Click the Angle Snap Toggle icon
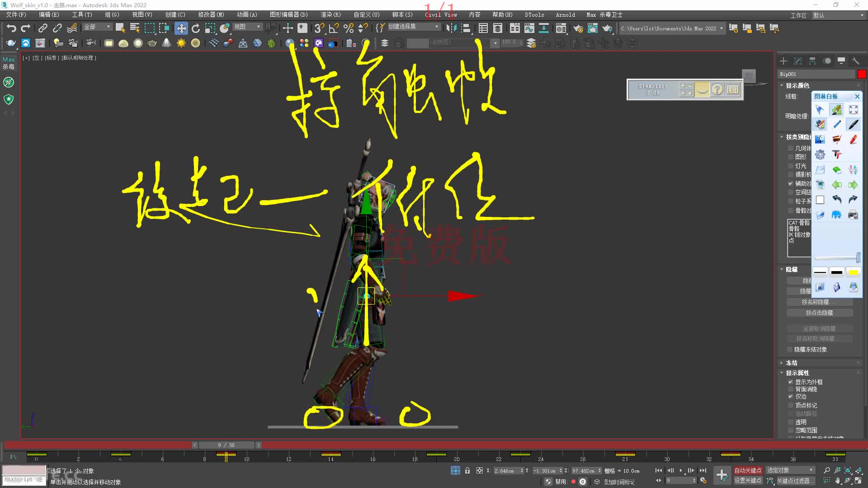868x488 pixels. coord(334,28)
